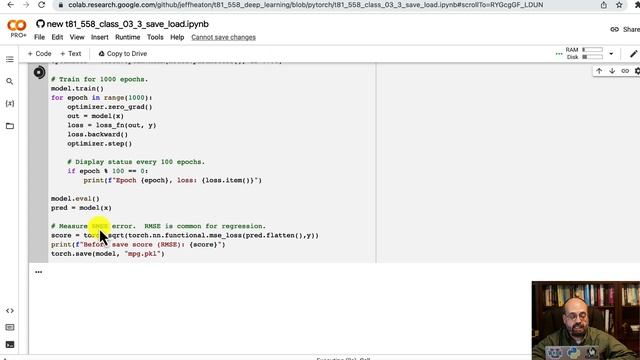The image size is (640, 360).
Task: Open the Runtime menu
Action: (x=127, y=37)
